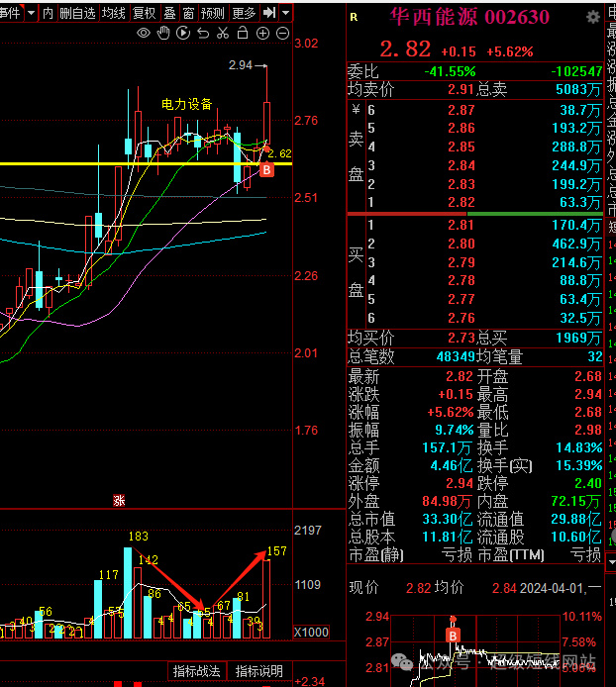Toggle the eye visibility icon in chart toolbar
Image resolution: width=616 pixels, height=687 pixels.
click(144, 33)
